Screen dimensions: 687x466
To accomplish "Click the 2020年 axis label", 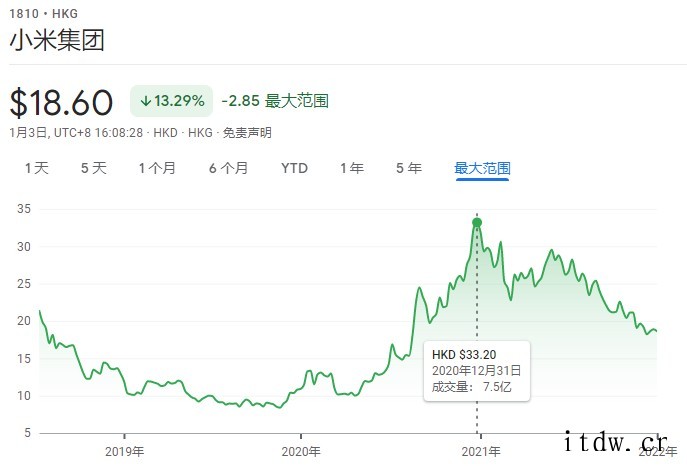I will [x=301, y=452].
